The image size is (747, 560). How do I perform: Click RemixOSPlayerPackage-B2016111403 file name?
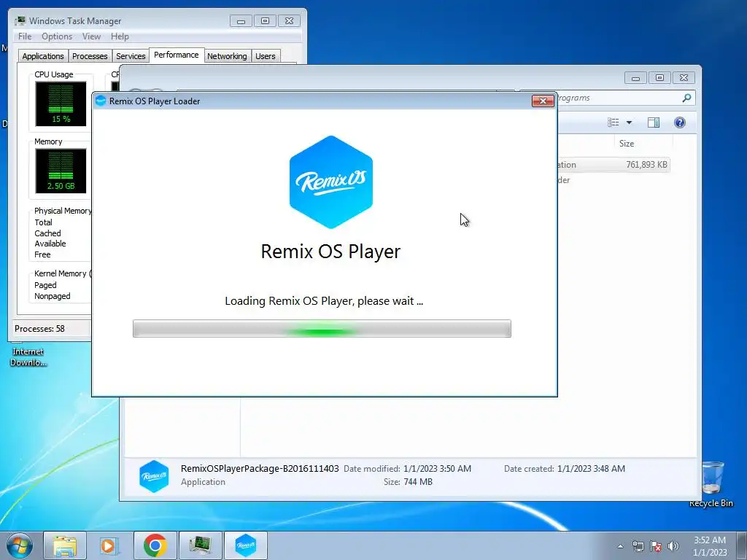click(260, 469)
